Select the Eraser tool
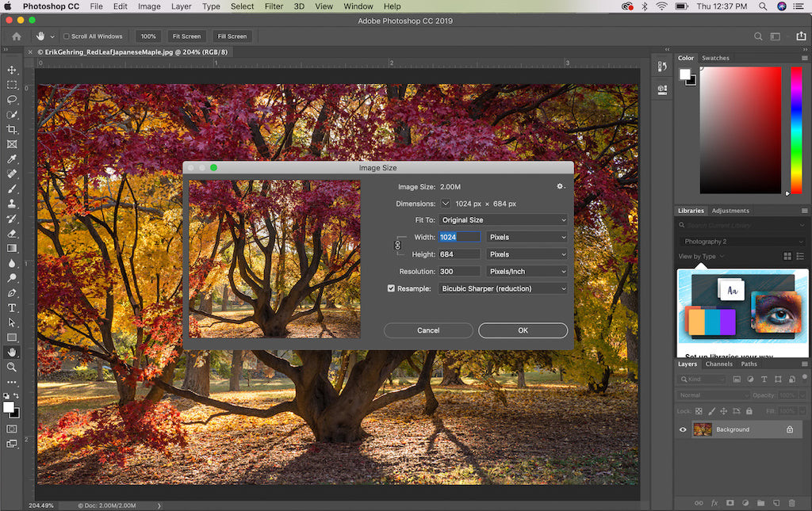Screen dimensions: 812x511 (12, 234)
